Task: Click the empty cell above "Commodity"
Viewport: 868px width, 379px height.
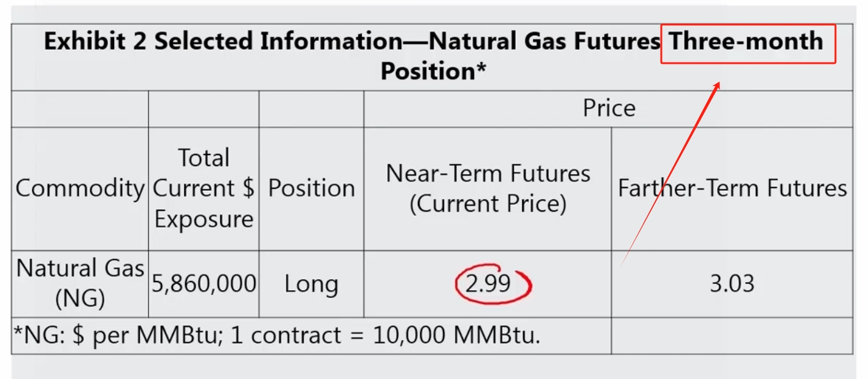Action: pyautogui.click(x=80, y=109)
